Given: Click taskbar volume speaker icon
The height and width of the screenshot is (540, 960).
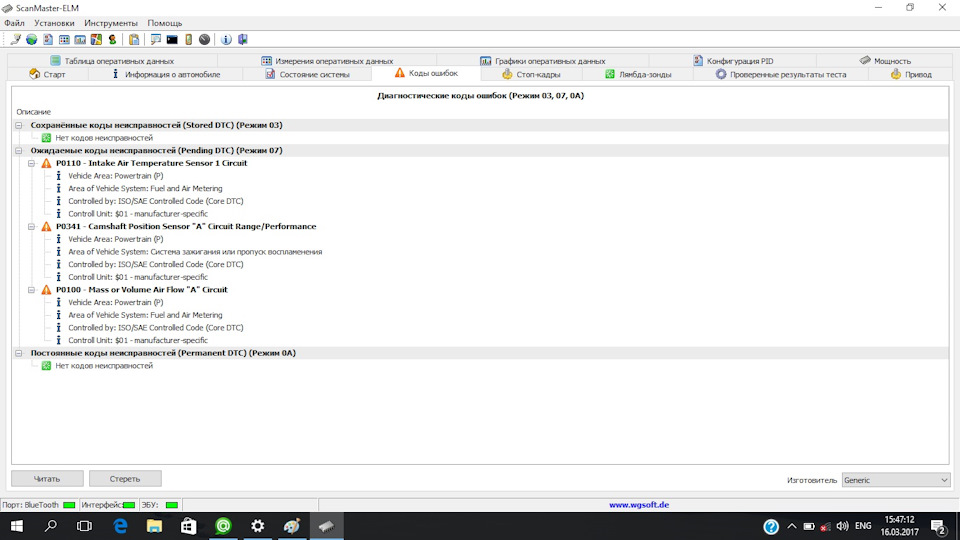Looking at the screenshot, I should coord(842,526).
